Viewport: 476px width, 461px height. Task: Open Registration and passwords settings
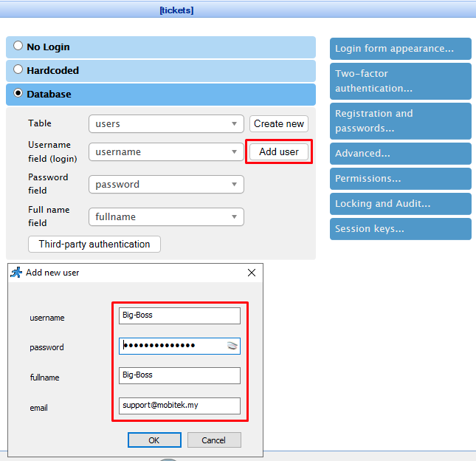pos(400,120)
